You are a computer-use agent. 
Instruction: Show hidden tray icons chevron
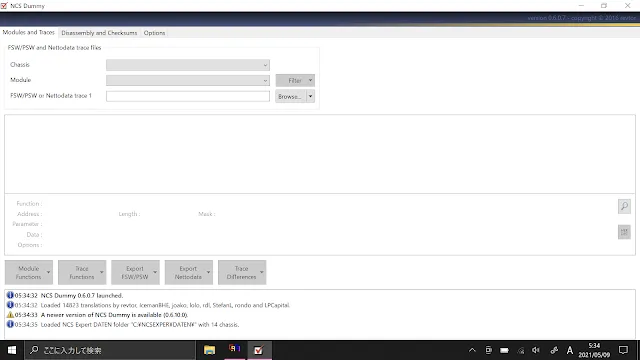click(x=472, y=350)
